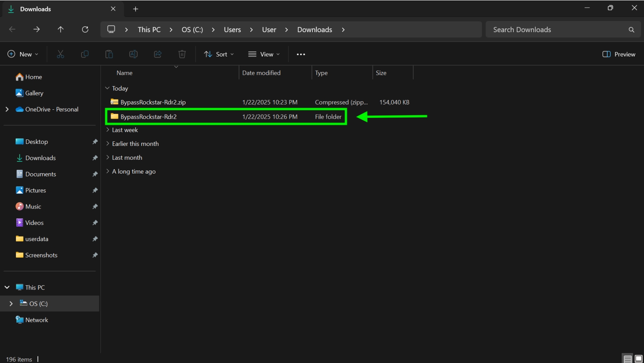Open Home in navigation pane
The height and width of the screenshot is (363, 644).
pyautogui.click(x=28, y=77)
